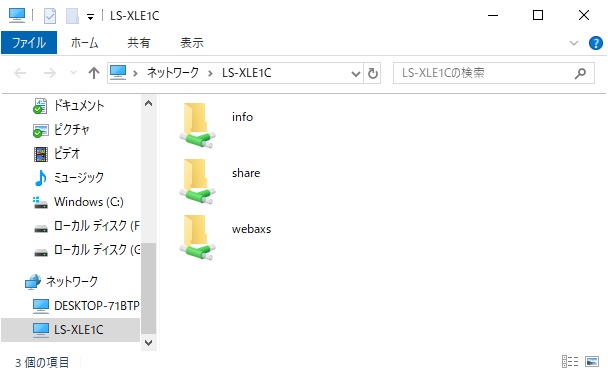The width and height of the screenshot is (608, 375).
Task: Open the Customize Quick Access Toolbar dropdown
Action: pos(90,17)
